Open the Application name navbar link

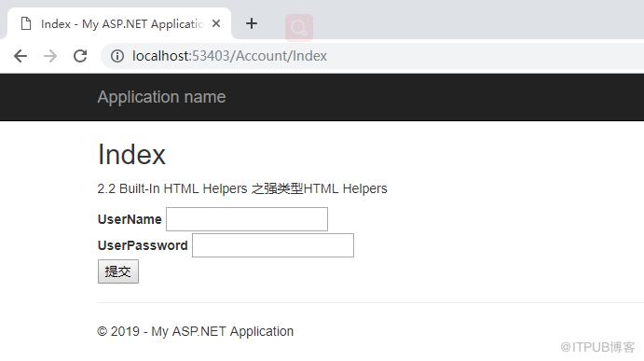click(x=161, y=97)
